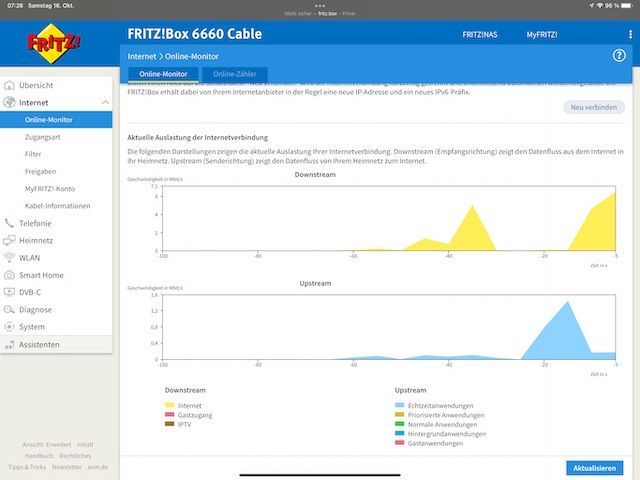This screenshot has width=640, height=480.
Task: Click the Gastanwendungen legend swatch
Action: coord(400,443)
